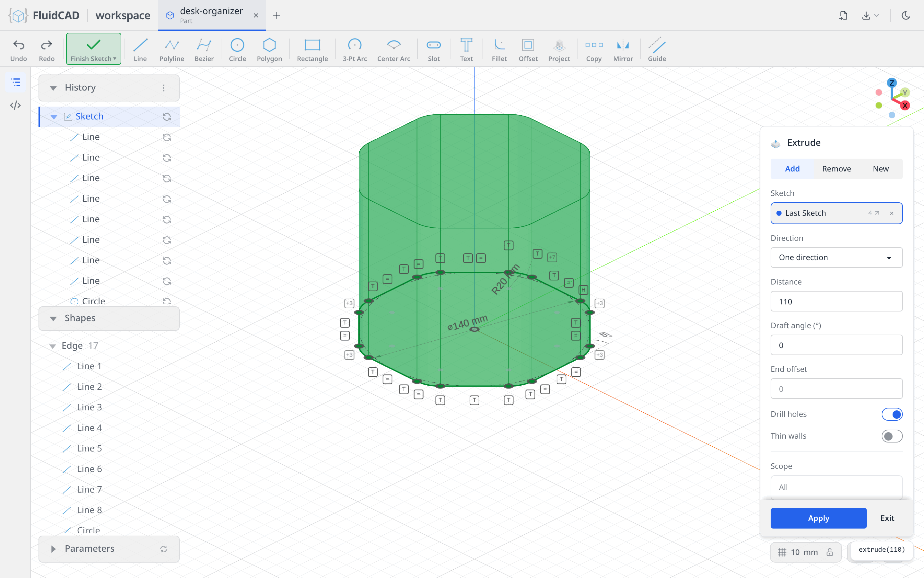Viewport: 924px width, 578px height.
Task: Click regenerate icon on Sketch row
Action: click(x=167, y=117)
